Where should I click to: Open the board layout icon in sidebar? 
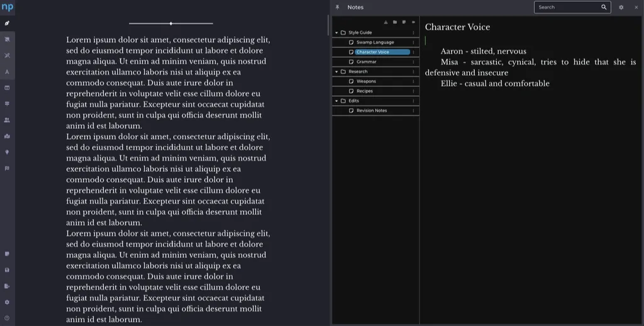tap(7, 88)
